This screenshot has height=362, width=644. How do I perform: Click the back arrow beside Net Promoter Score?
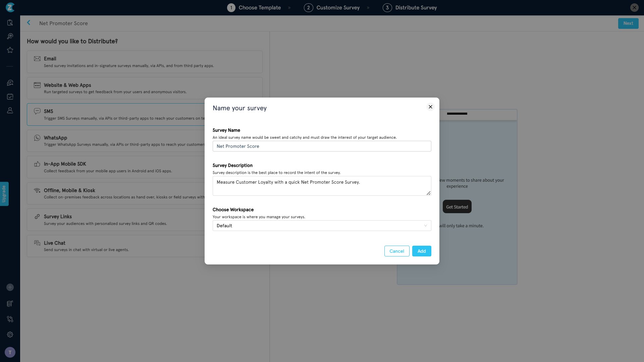29,23
